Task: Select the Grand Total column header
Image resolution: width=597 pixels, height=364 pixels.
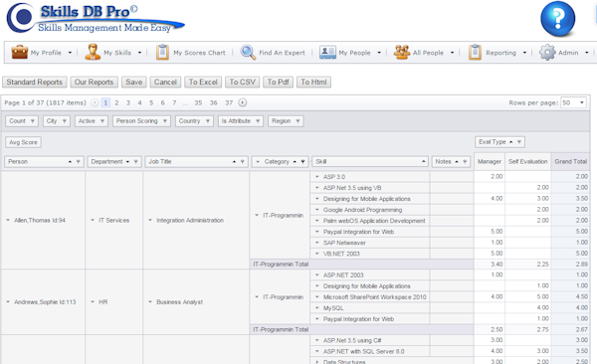Action: pyautogui.click(x=570, y=162)
